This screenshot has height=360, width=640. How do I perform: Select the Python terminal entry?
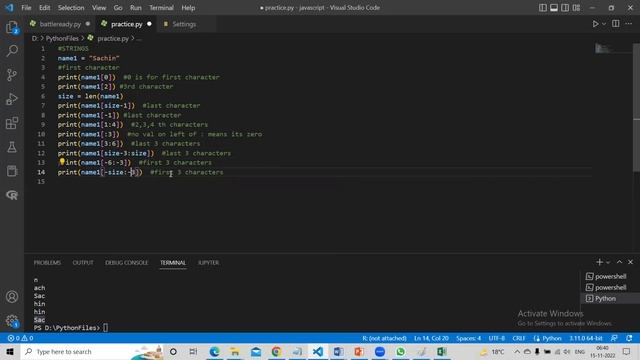pos(610,298)
